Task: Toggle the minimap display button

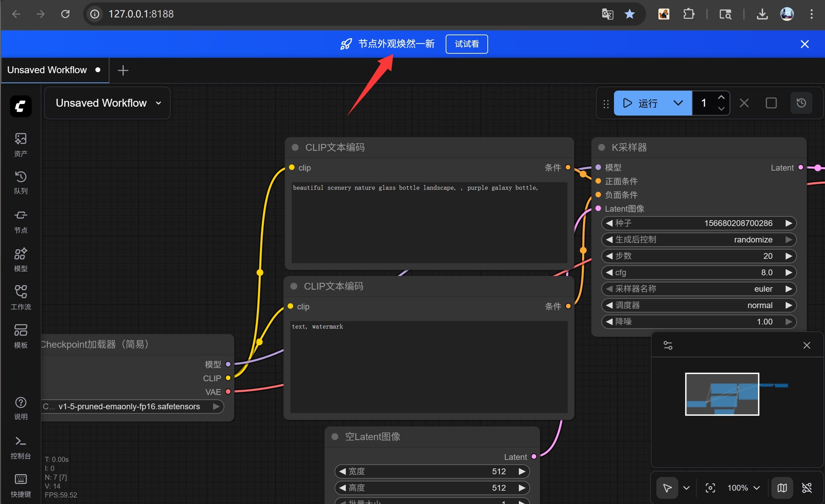Action: coord(782,488)
